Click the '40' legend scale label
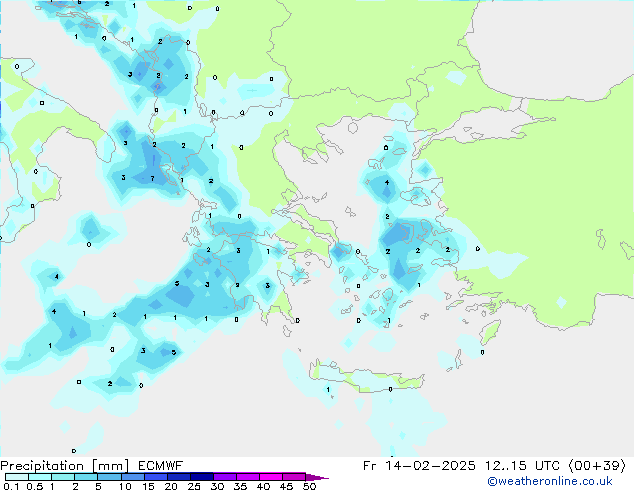The height and width of the screenshot is (490, 634). pos(263,486)
